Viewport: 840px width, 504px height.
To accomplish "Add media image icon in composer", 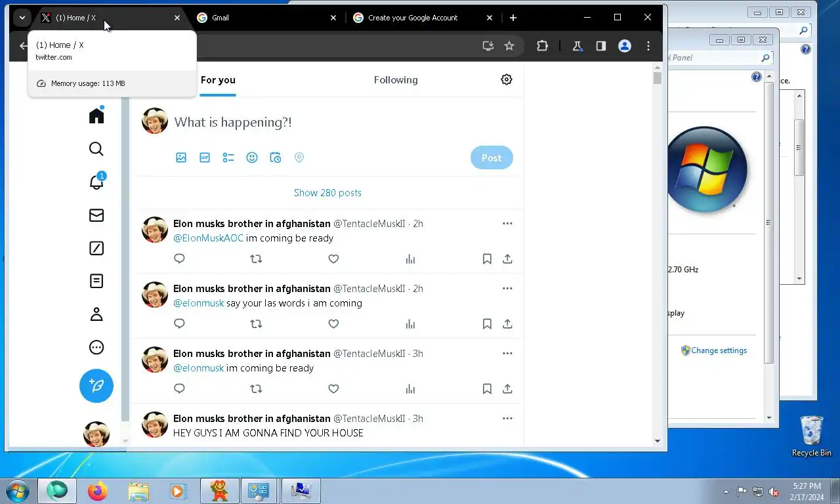I will [x=181, y=157].
